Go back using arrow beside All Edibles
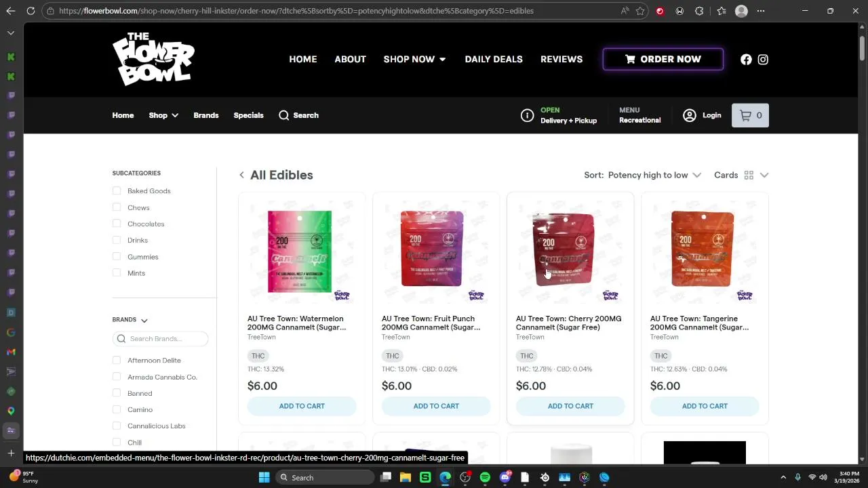This screenshot has height=488, width=868. tap(241, 175)
